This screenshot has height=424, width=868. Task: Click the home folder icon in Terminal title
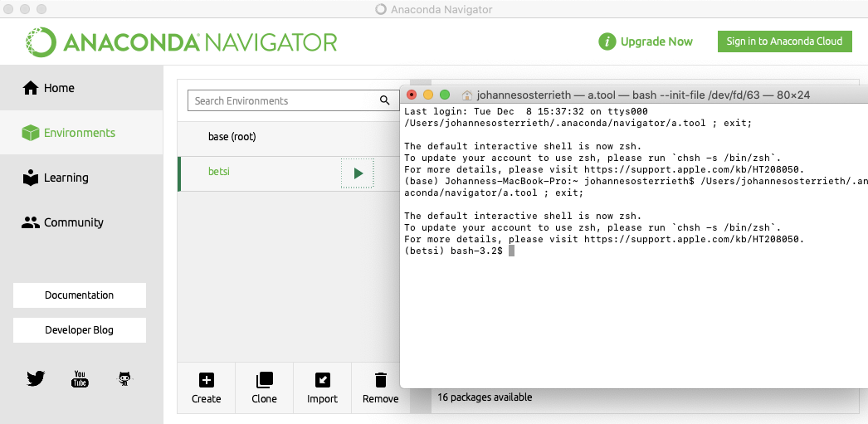[x=466, y=95]
